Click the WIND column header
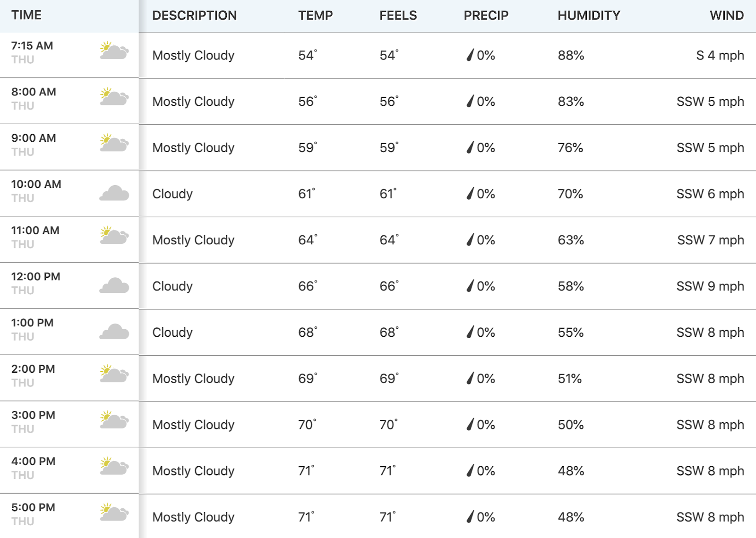 [727, 16]
